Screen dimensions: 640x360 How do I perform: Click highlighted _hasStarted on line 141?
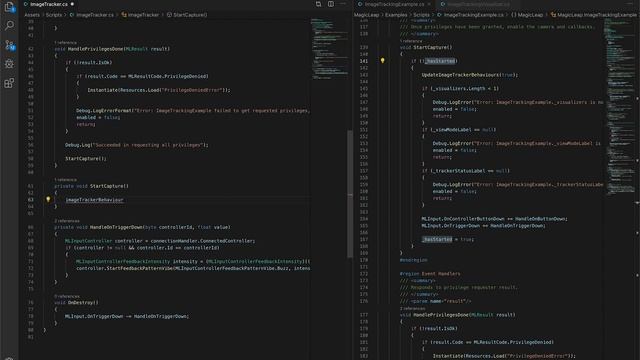click(x=440, y=61)
